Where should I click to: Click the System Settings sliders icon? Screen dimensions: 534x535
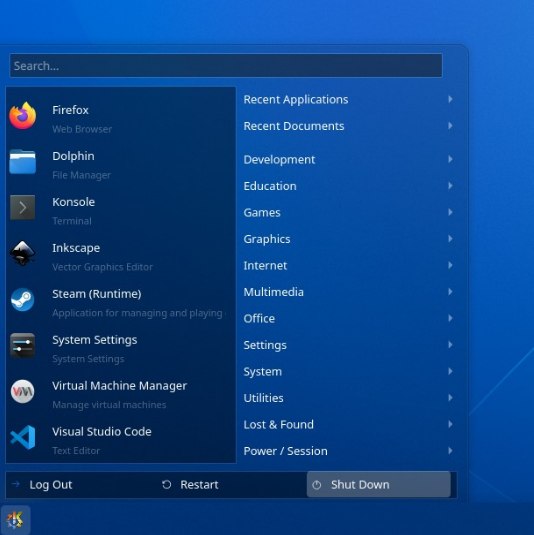pyautogui.click(x=23, y=345)
